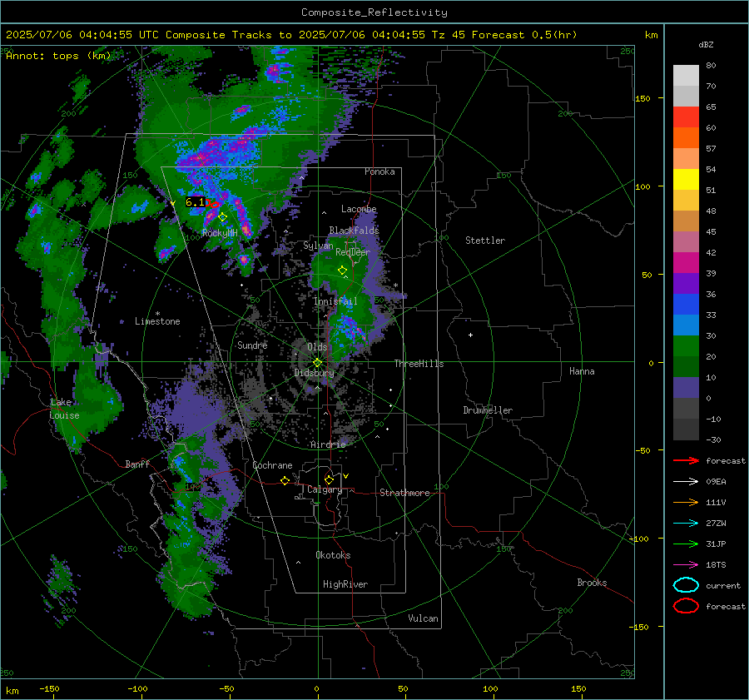Click the 18TS legend text

(716, 565)
